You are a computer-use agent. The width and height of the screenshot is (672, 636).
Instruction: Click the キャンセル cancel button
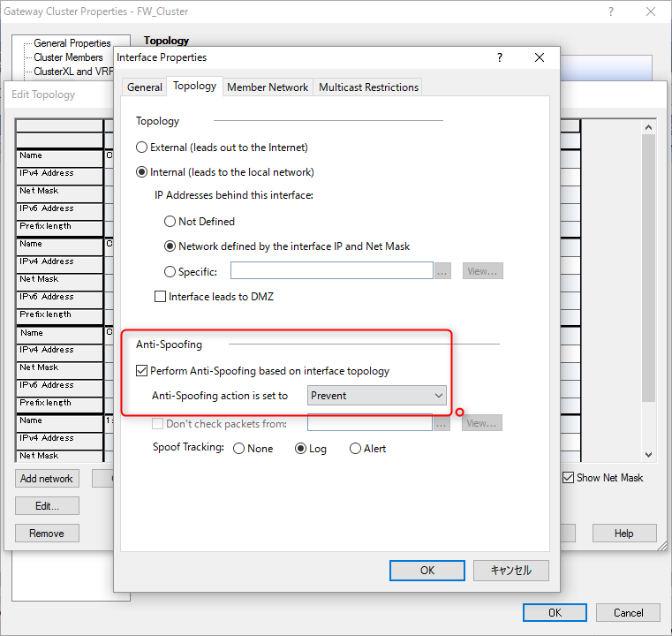[511, 571]
